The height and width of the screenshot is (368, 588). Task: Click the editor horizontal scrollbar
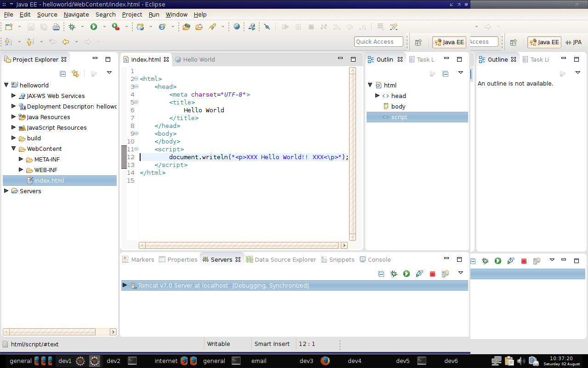point(243,245)
